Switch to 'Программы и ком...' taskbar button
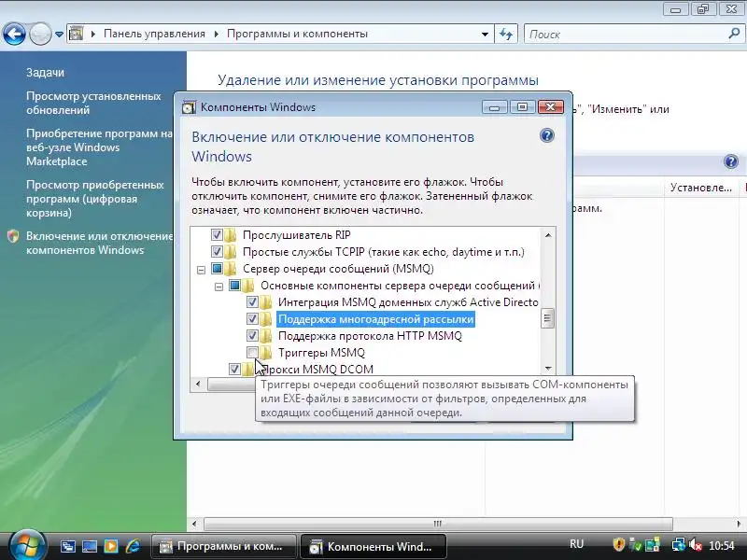The width and height of the screenshot is (747, 560). [x=223, y=546]
